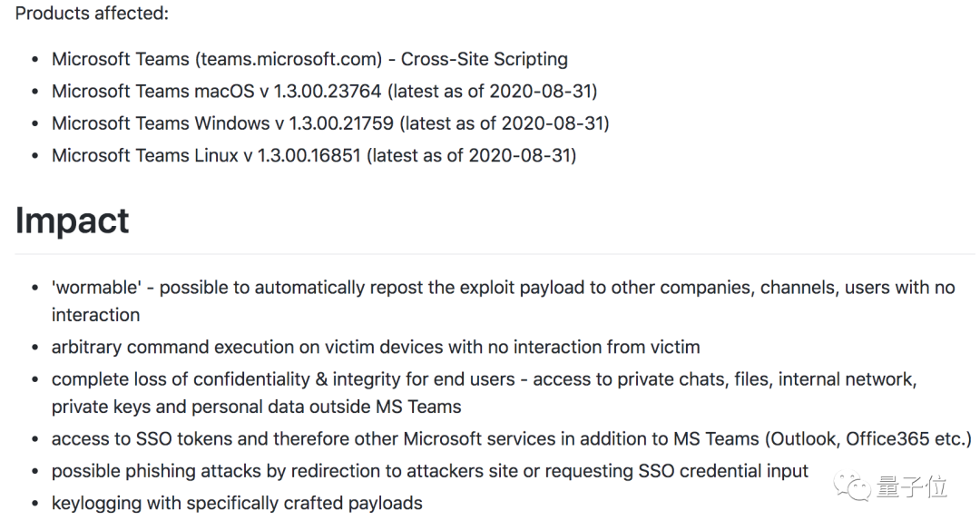Click the words 'Cross-Site Scripting'
The width and height of the screenshot is (980, 530).
click(485, 59)
